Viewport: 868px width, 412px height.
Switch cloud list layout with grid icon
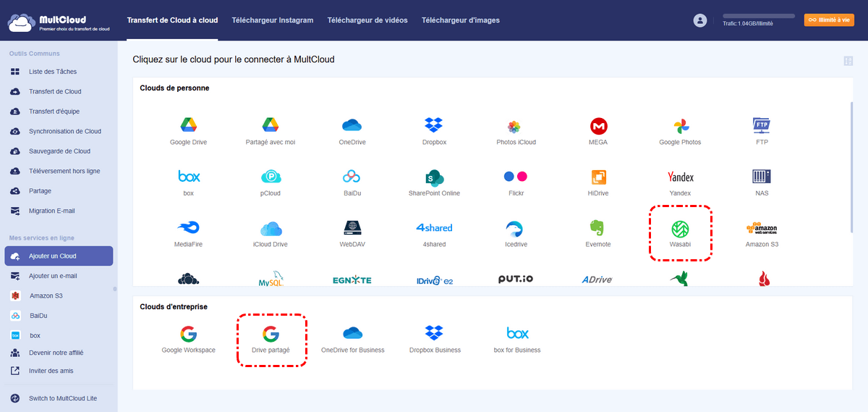tap(848, 61)
